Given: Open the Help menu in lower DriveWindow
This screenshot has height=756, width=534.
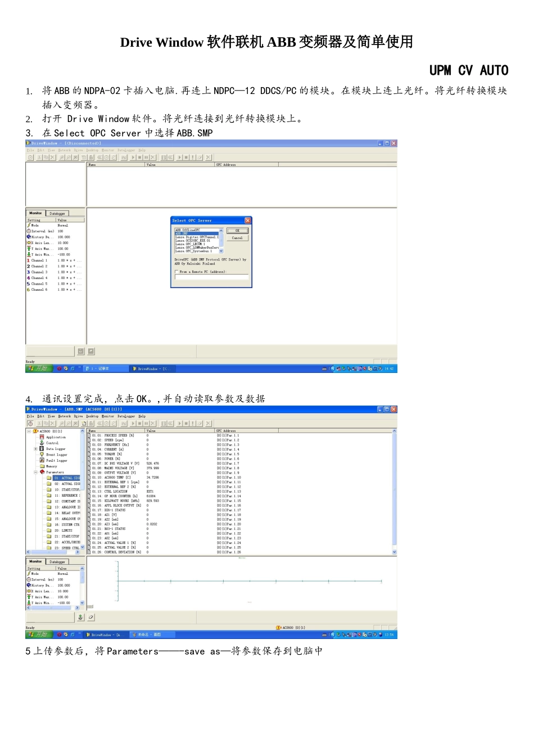Looking at the screenshot, I should click(142, 416).
